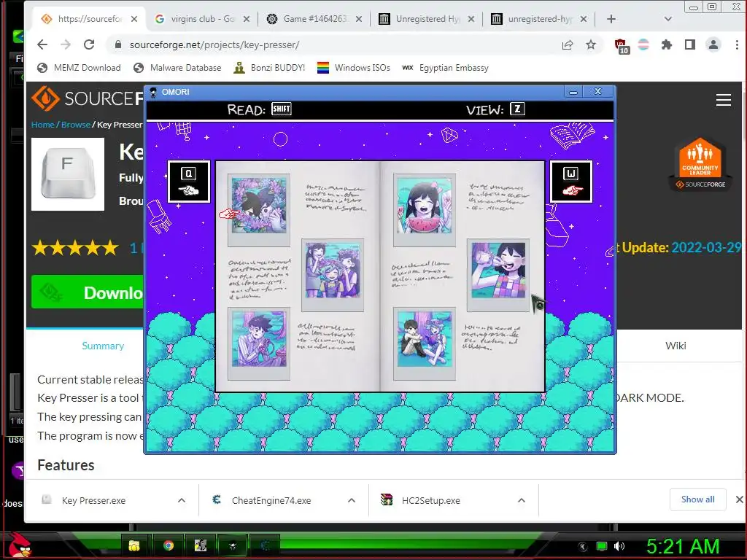Open File Explorer from the taskbar

(x=134, y=546)
